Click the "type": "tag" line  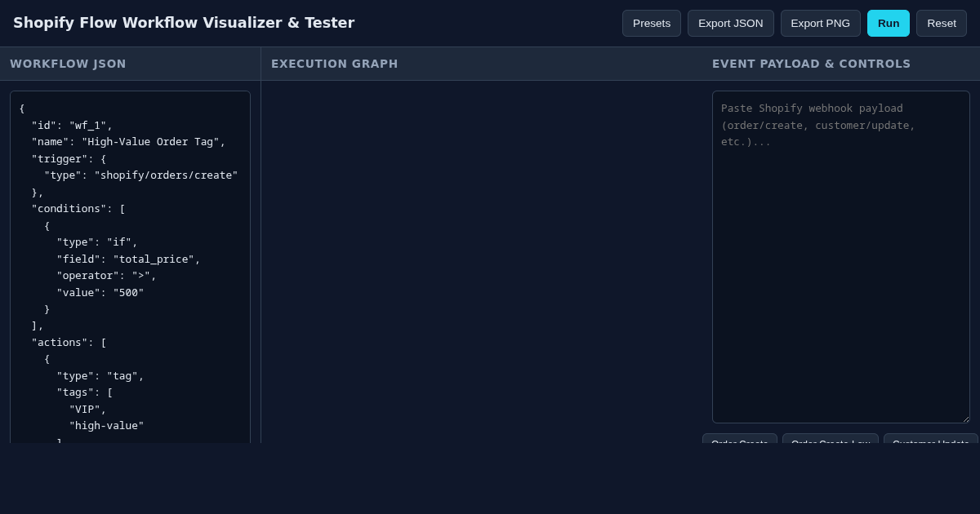(100, 376)
